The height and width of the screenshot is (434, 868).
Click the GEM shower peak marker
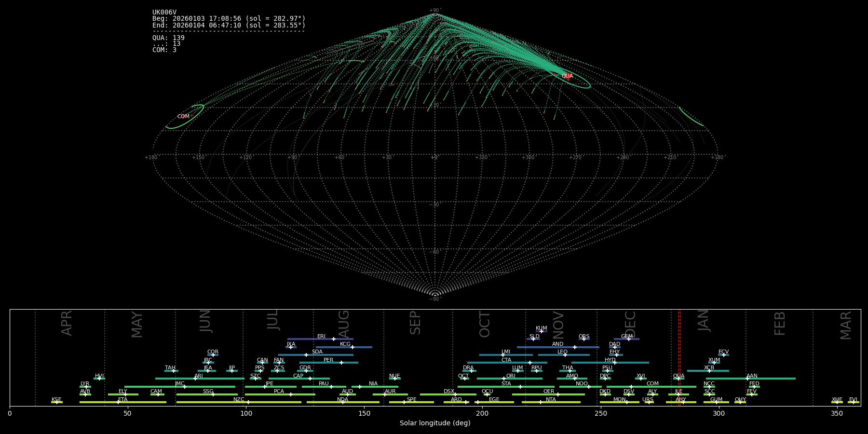[x=628, y=339]
